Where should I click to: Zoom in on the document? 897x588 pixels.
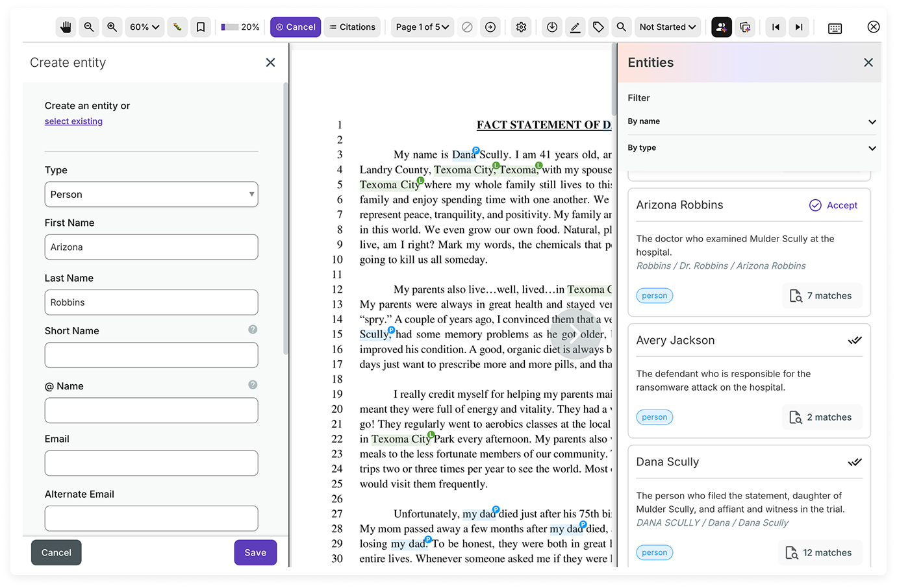click(112, 27)
